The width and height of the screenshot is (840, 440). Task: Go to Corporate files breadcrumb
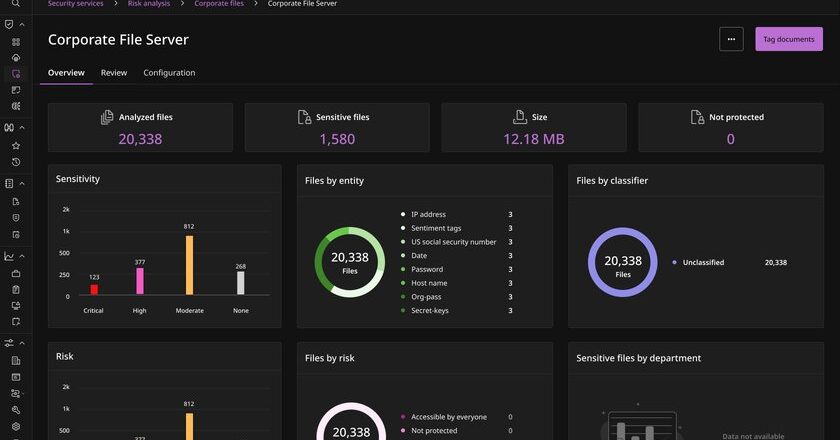point(219,4)
